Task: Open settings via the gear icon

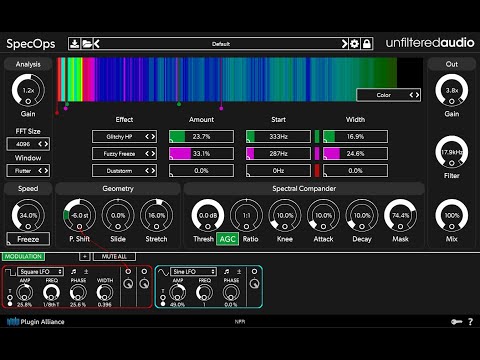Action: tap(355, 44)
